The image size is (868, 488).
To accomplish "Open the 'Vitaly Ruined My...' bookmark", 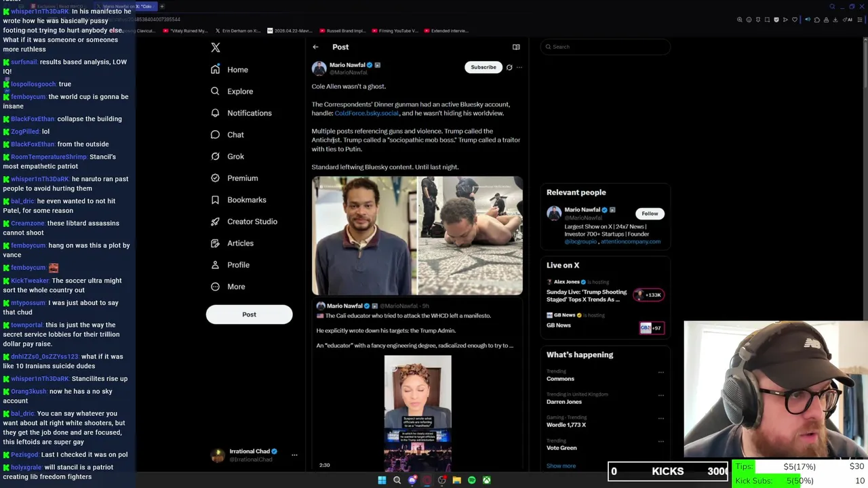I will coord(185,30).
